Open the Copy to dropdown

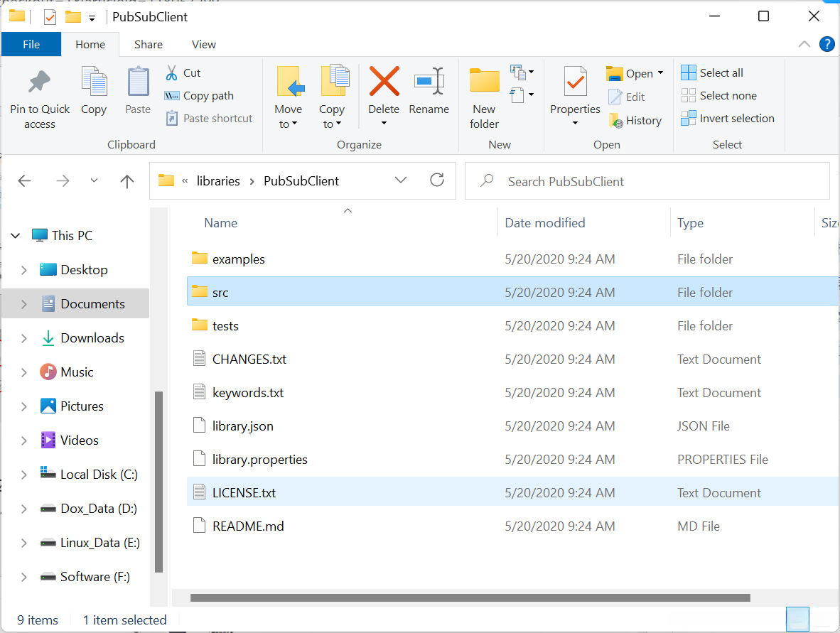coord(332,124)
